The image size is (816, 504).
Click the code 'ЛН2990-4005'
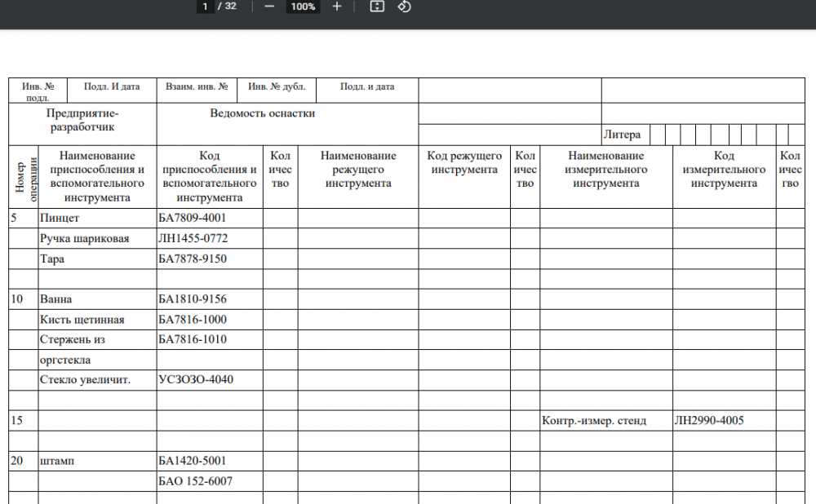tap(709, 420)
